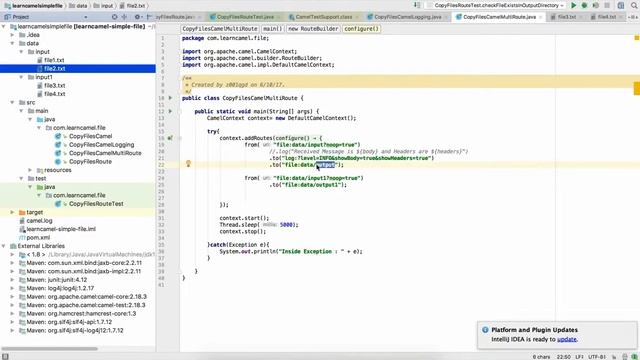Select the CopyFilesCamelMultiRoute.java tab
Viewport: 640px width, 360px height.
coord(499,17)
